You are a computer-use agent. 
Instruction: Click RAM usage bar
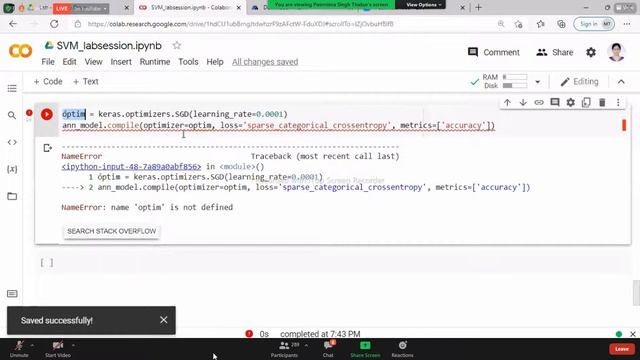tap(515, 77)
